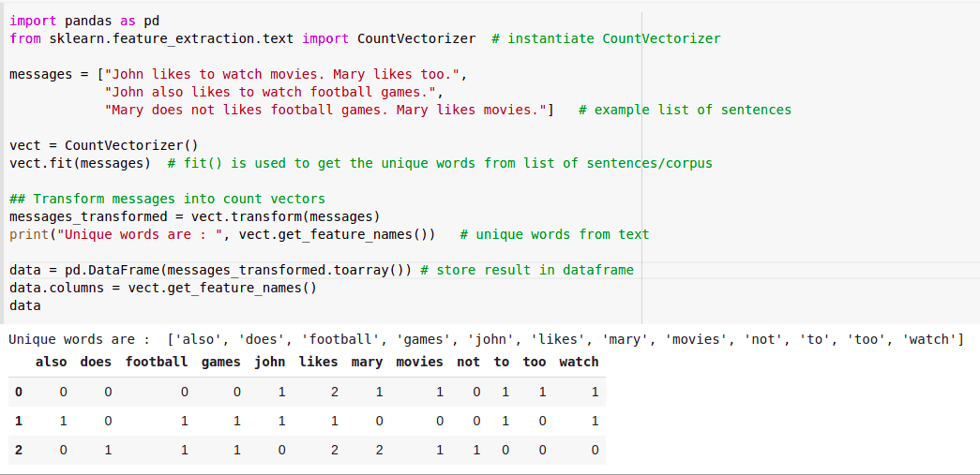Click row index 2 of dataframe
The width and height of the screenshot is (980, 475).
click(x=19, y=450)
